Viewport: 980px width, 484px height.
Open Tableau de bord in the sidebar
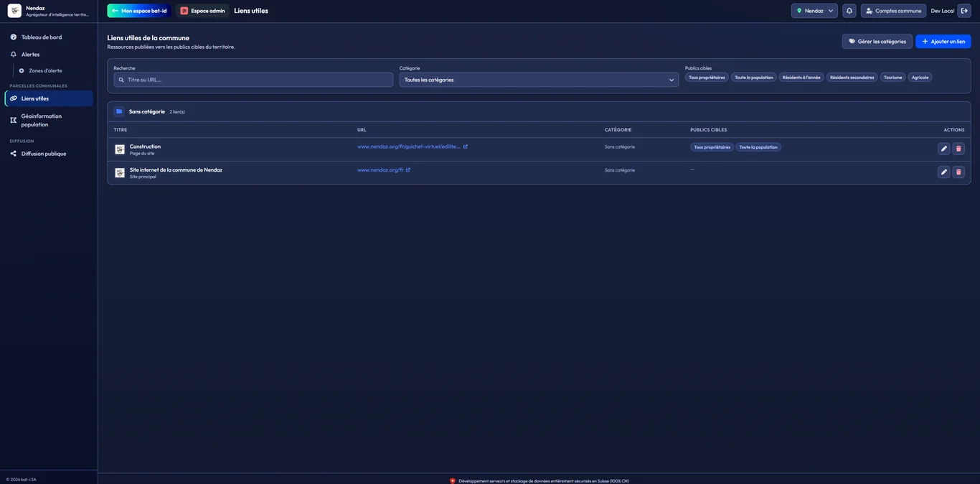click(49, 37)
